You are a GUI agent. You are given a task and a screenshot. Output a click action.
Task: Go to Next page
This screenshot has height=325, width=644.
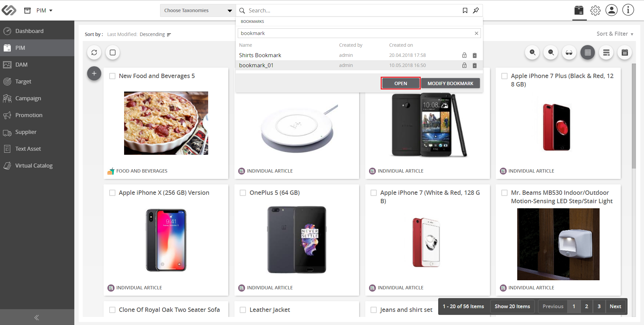615,306
